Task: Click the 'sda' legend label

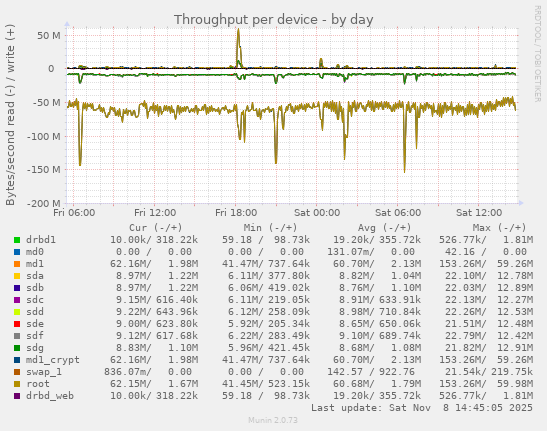Action: [x=35, y=276]
